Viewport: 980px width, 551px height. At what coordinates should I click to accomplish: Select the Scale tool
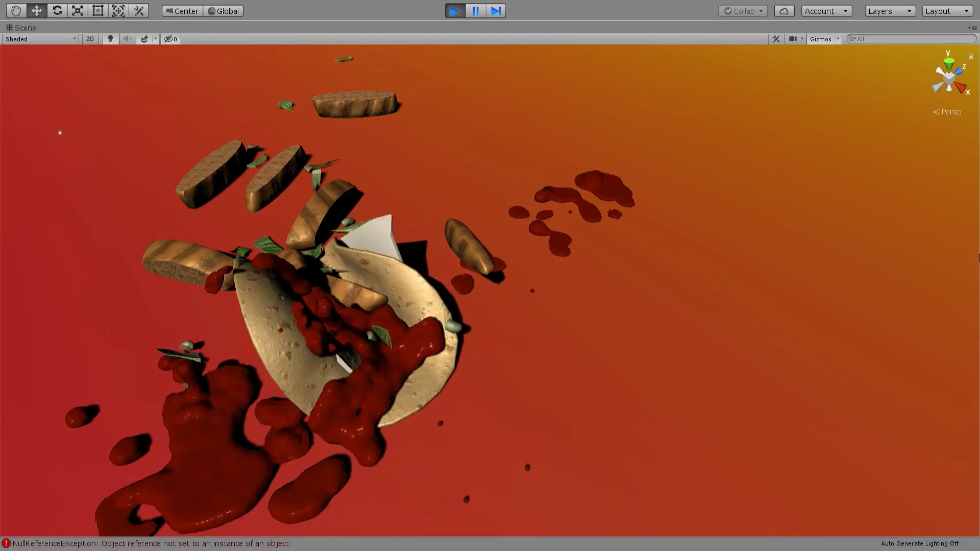coord(78,11)
